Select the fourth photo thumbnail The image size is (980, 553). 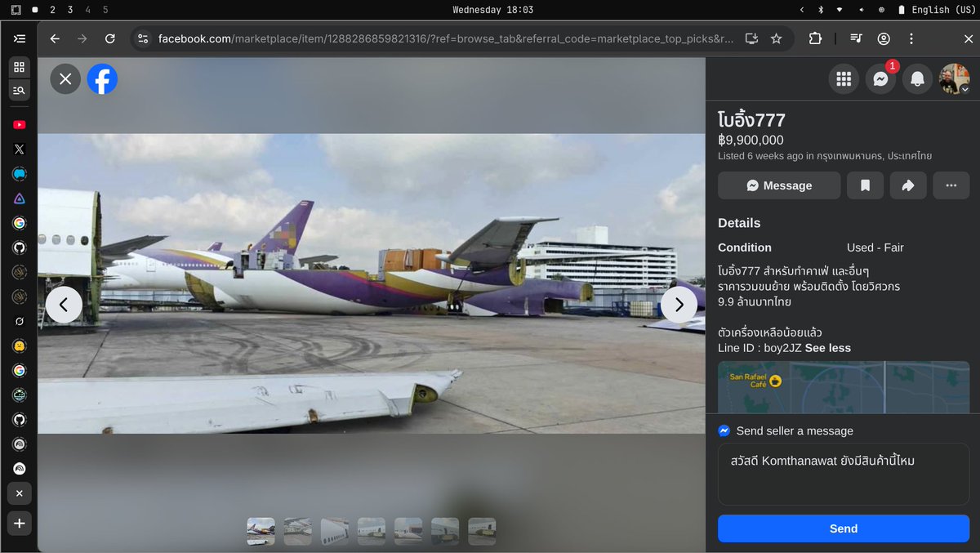tap(372, 531)
